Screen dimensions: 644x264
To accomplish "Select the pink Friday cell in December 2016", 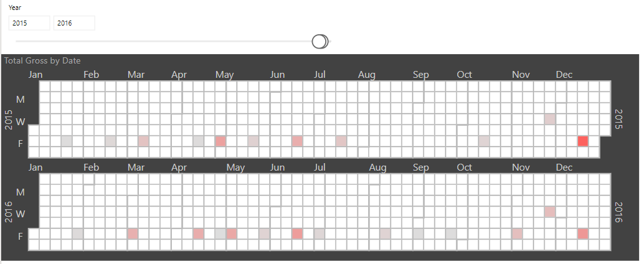I will coord(583,234).
